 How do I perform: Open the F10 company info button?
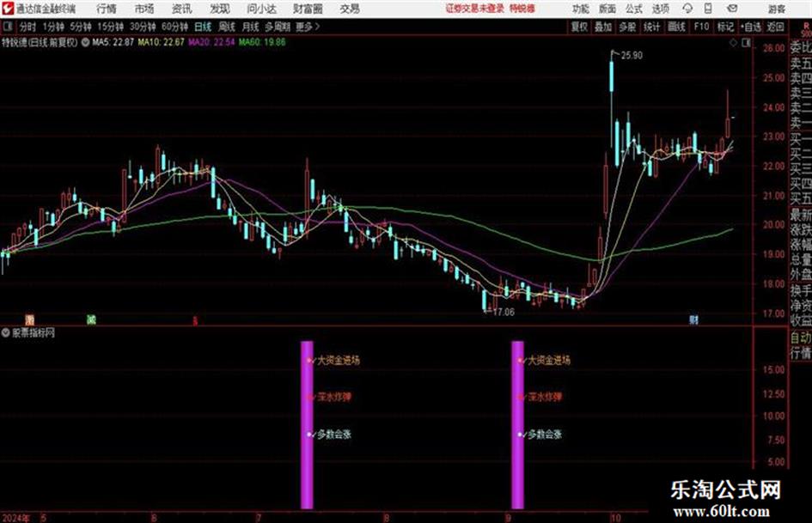tap(702, 27)
